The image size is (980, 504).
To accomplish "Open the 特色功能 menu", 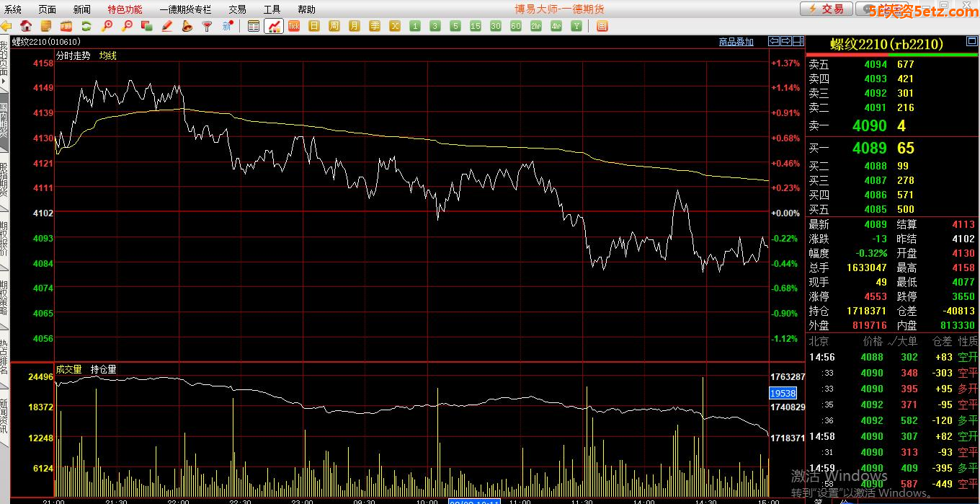I will tap(125, 9).
